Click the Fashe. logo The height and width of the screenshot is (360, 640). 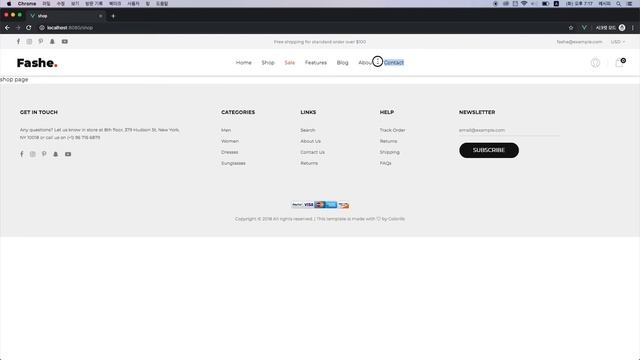tap(37, 63)
